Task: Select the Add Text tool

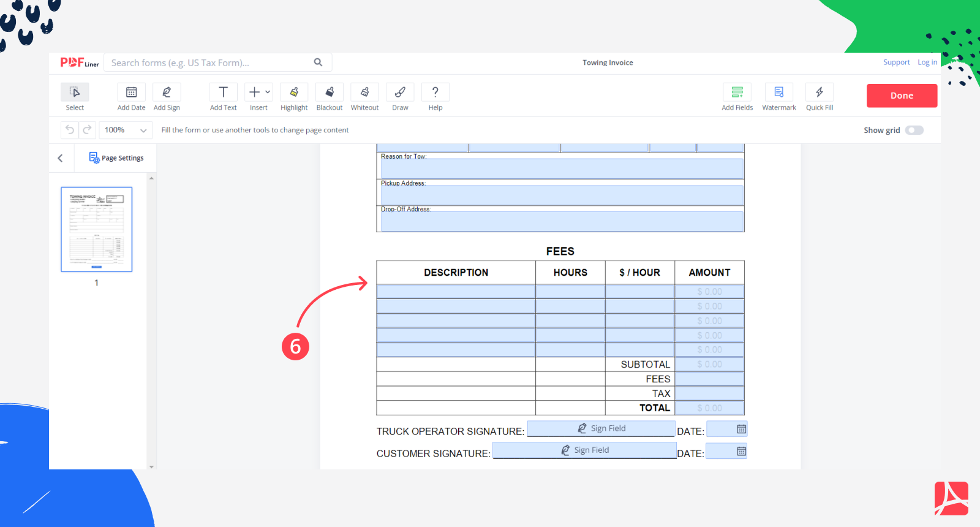Action: tap(223, 97)
